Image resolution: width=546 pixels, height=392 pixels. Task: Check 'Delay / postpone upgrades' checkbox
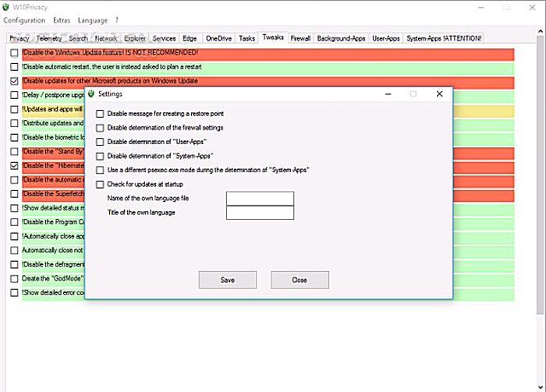(14, 95)
